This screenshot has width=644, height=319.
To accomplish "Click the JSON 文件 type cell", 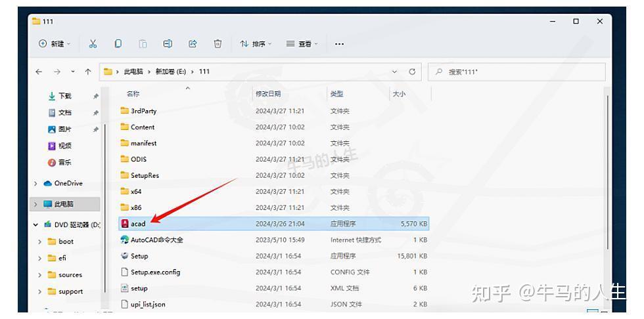I will click(x=346, y=305).
